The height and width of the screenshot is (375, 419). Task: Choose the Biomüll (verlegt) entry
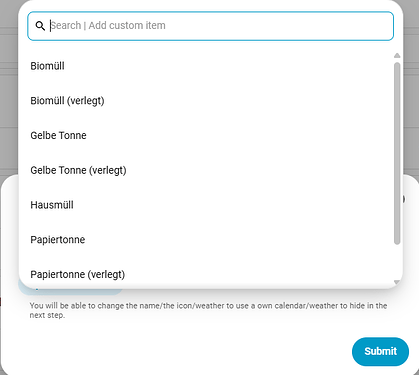[x=67, y=101]
